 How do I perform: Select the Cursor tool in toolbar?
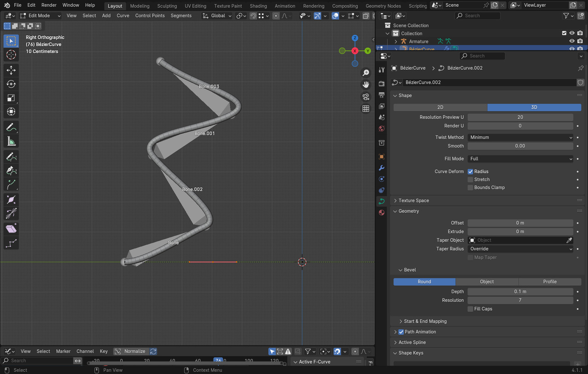tap(11, 55)
